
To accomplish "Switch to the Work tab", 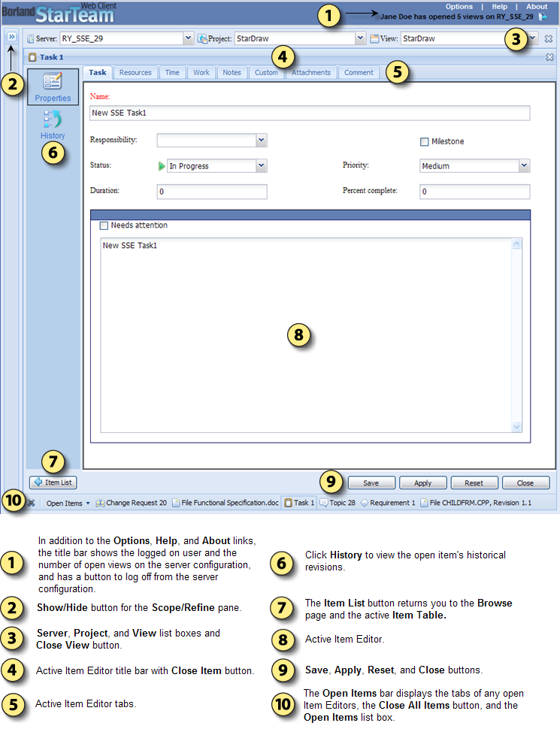I will click(201, 73).
